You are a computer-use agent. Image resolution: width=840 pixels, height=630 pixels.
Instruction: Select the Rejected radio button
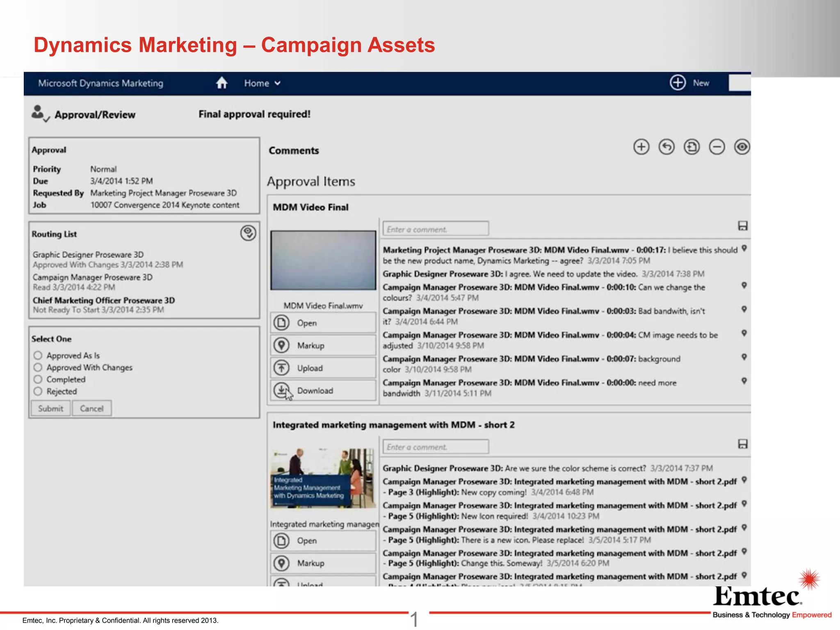click(x=38, y=391)
